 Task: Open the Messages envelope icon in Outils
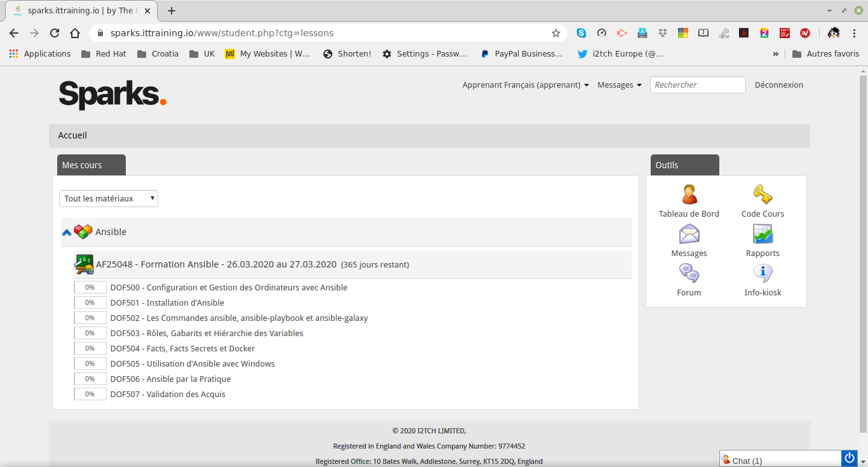click(x=689, y=234)
